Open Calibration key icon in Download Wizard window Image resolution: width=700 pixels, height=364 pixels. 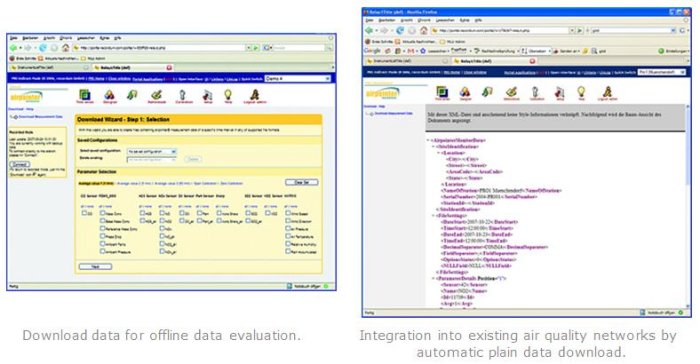coord(183,96)
